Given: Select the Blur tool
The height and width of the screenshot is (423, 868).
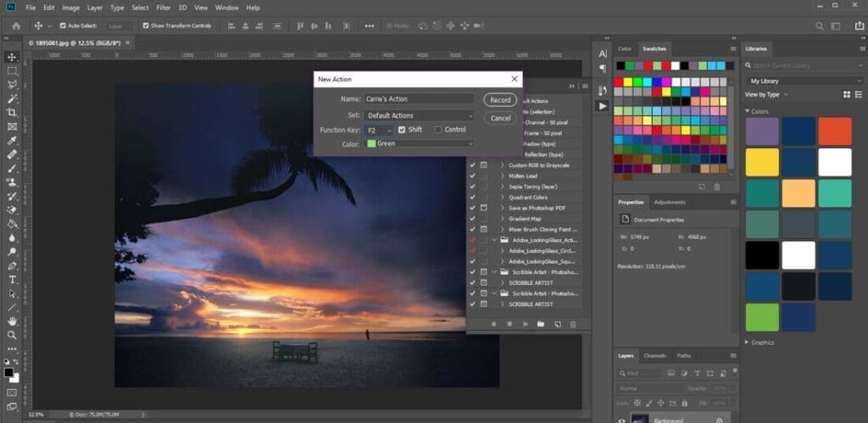Looking at the screenshot, I should point(12,238).
